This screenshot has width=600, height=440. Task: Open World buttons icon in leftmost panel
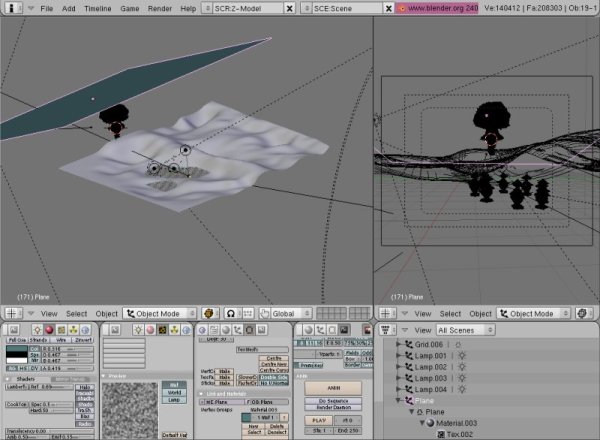(85, 329)
